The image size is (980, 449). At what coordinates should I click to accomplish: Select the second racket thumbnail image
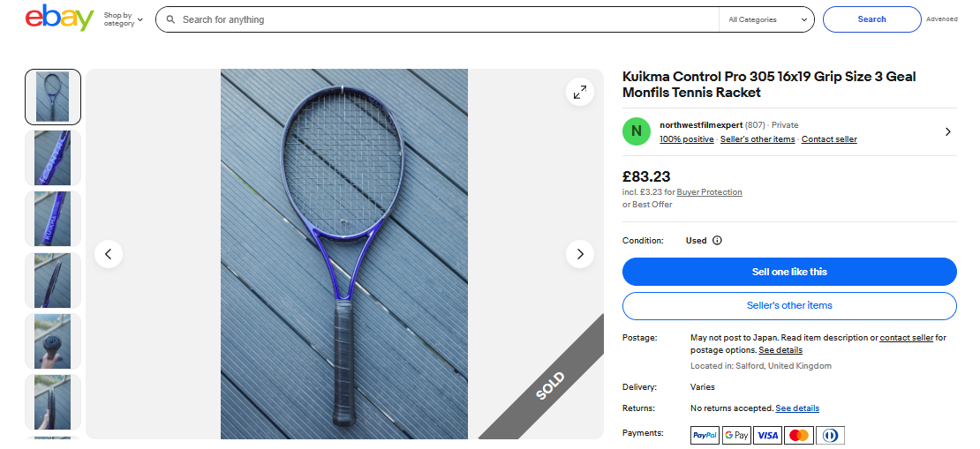tap(53, 158)
